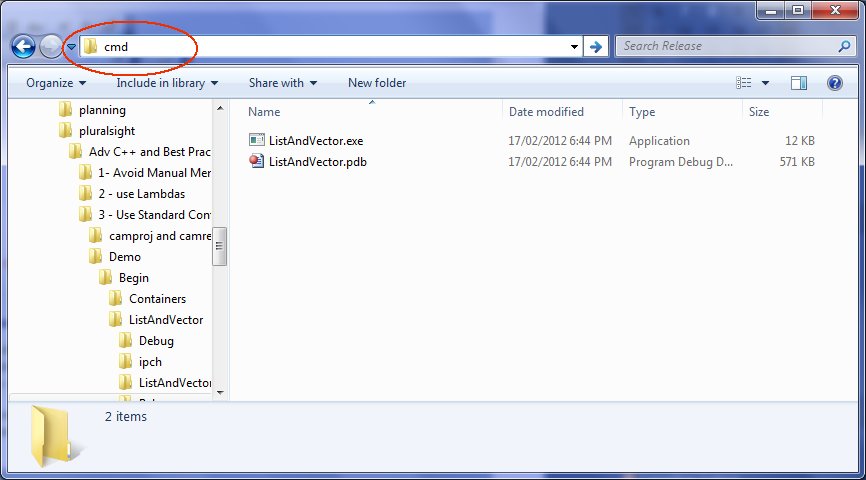Select the Demo folder in the tree
866x480 pixels.
coord(125,257)
